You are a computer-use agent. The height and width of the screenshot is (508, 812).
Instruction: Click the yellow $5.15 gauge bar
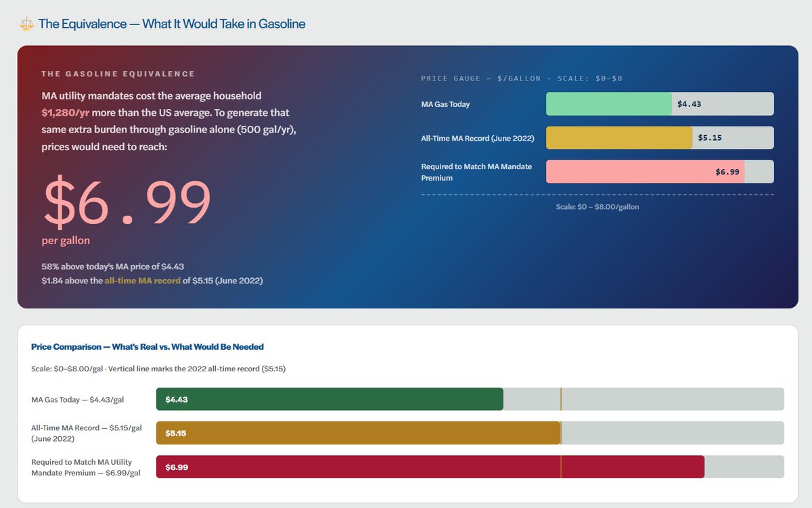[x=619, y=137]
